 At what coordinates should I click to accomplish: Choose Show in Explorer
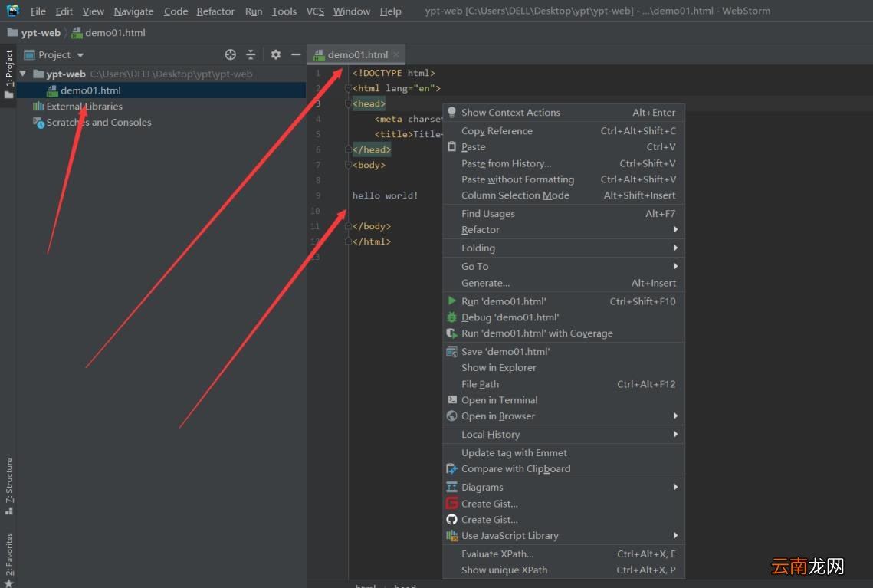[563, 367]
